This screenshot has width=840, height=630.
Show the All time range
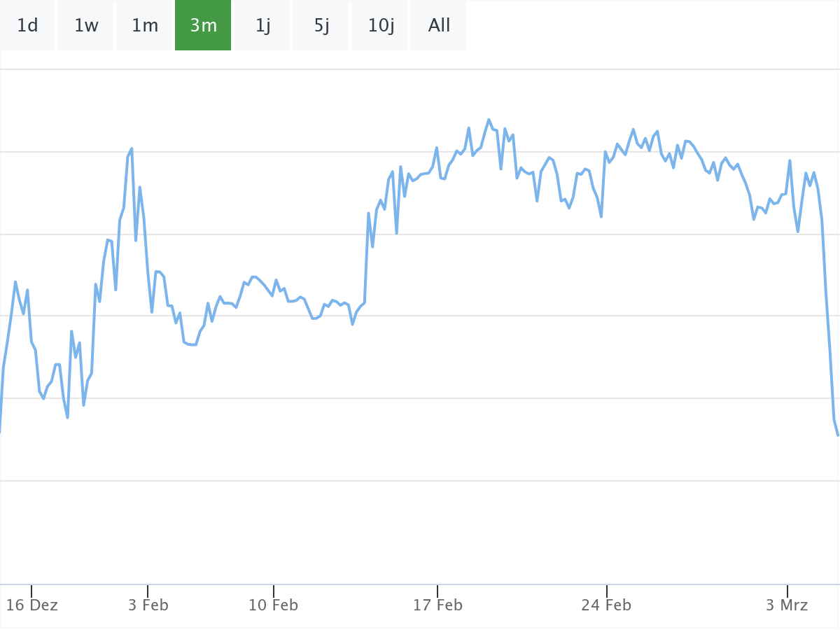pyautogui.click(x=439, y=26)
